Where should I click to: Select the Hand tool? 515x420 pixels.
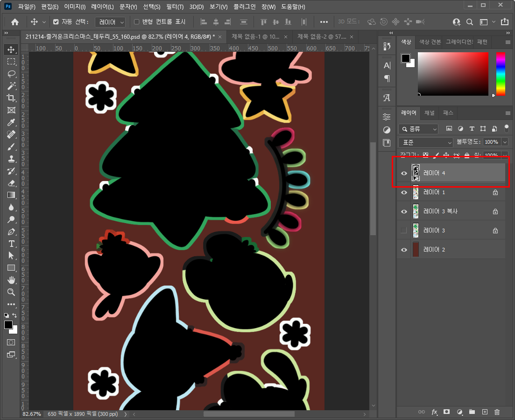(11, 280)
